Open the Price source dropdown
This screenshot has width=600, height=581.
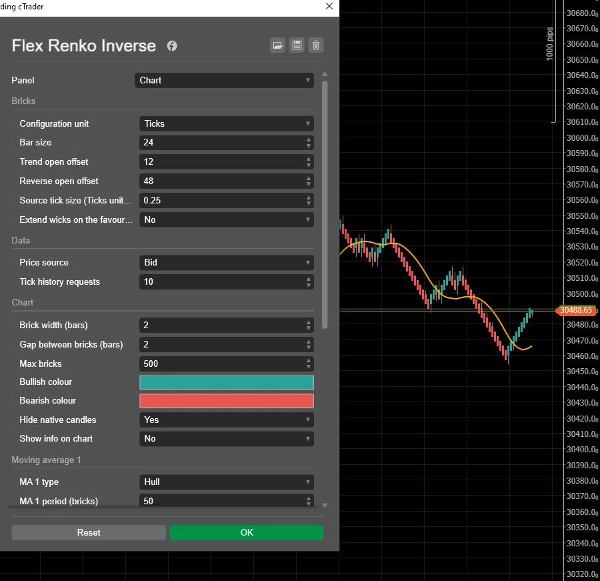227,263
